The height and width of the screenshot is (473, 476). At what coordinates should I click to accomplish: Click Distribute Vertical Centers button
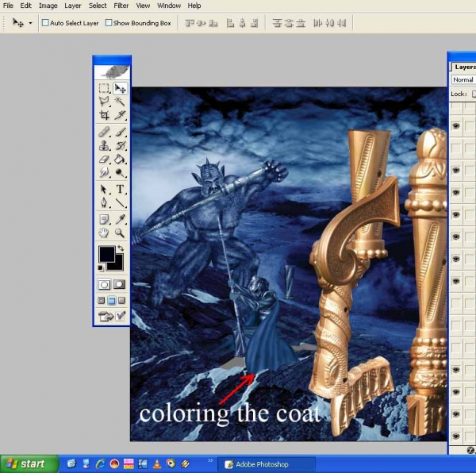289,23
